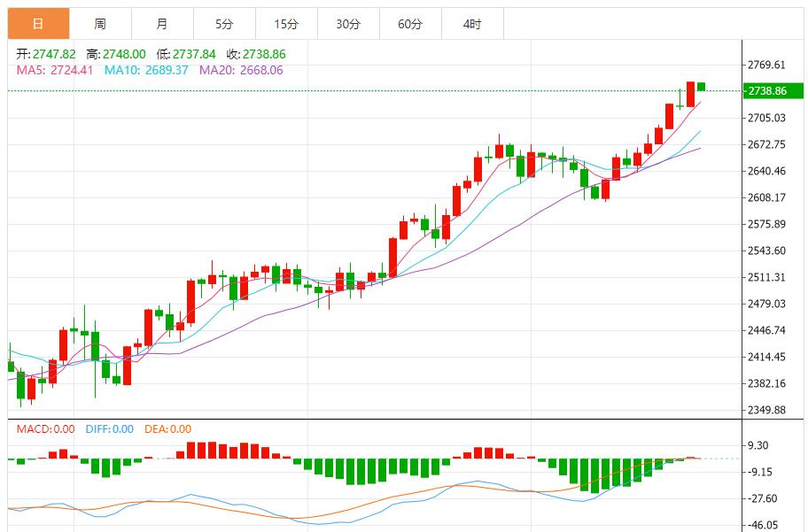The height and width of the screenshot is (532, 808).
Task: Click the MA10: 2689.37 indicator label
Action: 146,70
